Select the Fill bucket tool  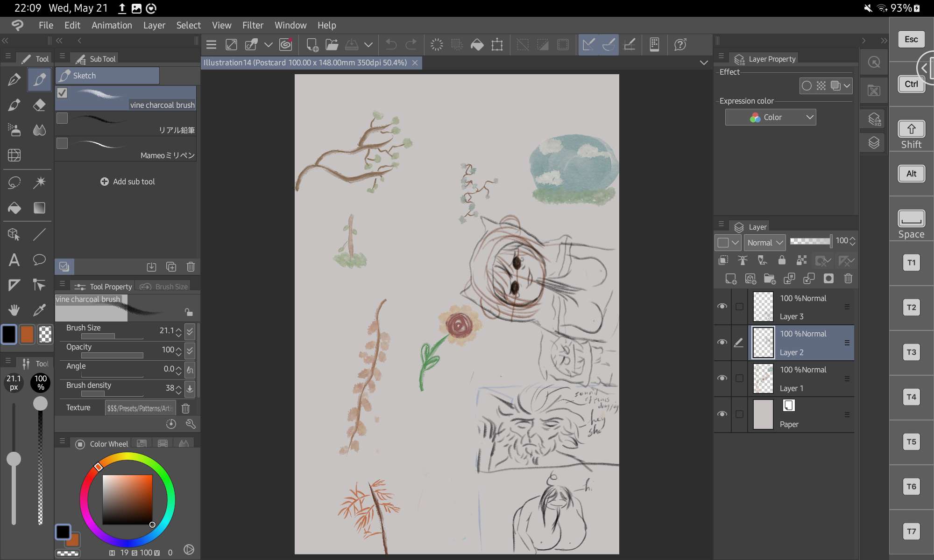click(x=14, y=208)
